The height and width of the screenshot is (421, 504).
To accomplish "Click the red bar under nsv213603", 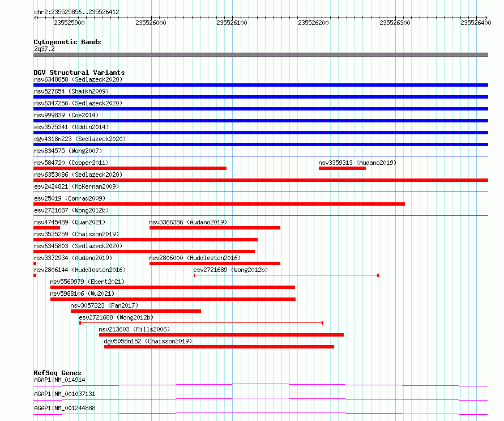I will click(221, 335).
